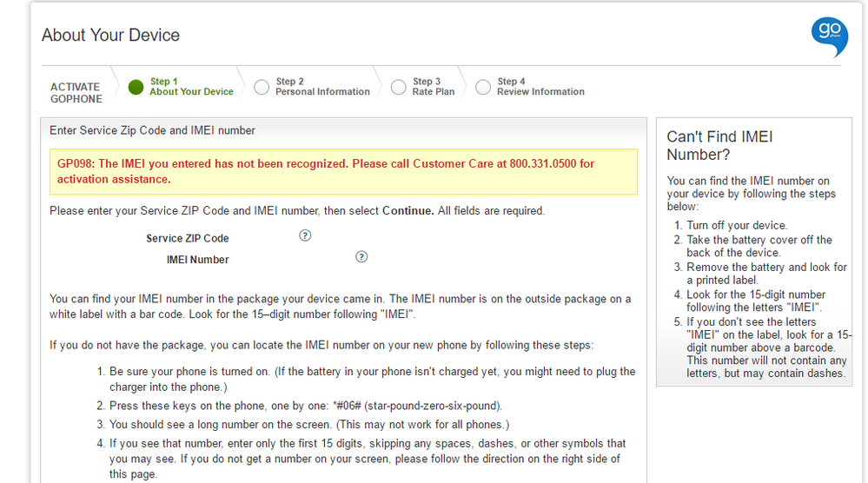Click the About Your Device page title

(x=110, y=36)
